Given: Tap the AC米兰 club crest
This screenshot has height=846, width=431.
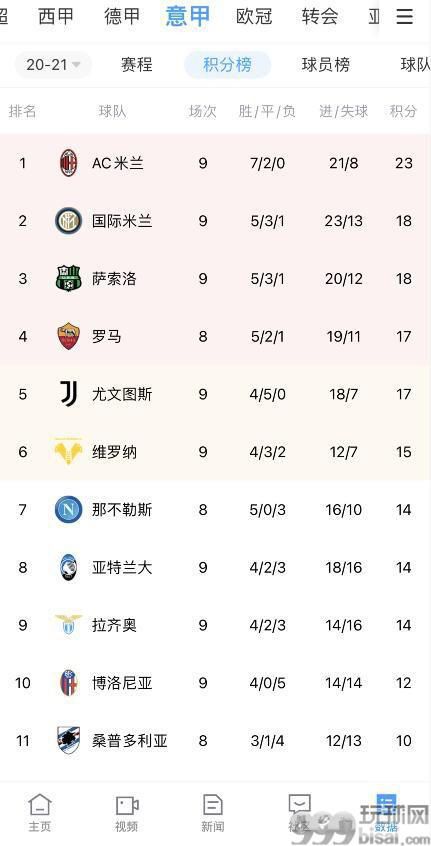Looking at the screenshot, I should click(69, 163).
